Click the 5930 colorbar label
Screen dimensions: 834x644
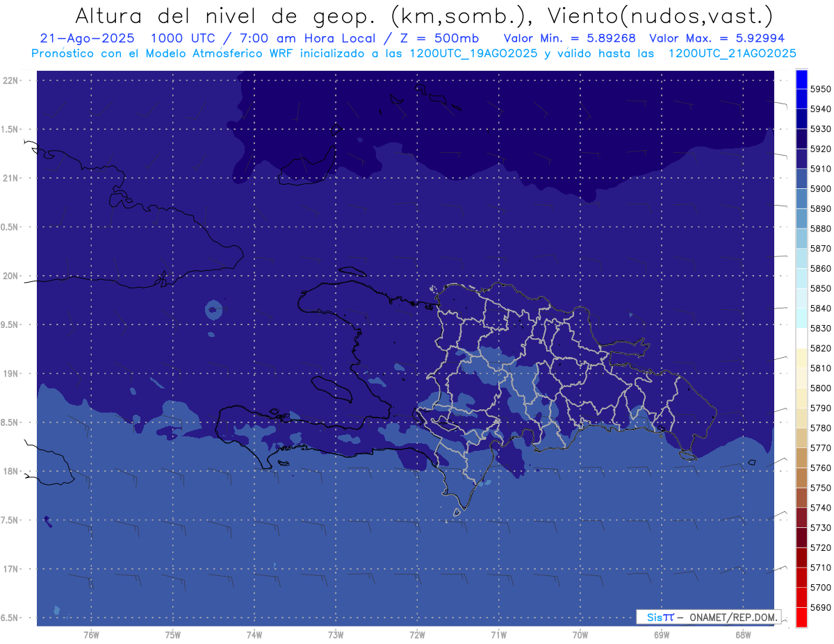[x=821, y=129]
